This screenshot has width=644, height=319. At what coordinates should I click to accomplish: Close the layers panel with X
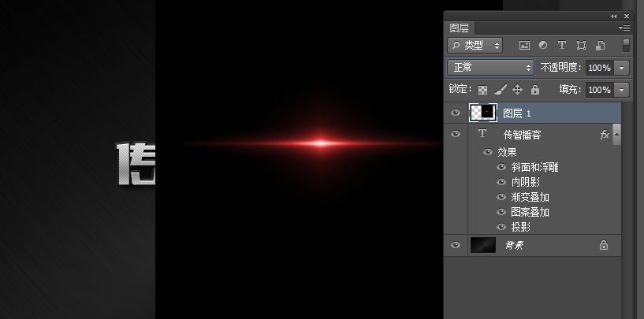[x=627, y=16]
